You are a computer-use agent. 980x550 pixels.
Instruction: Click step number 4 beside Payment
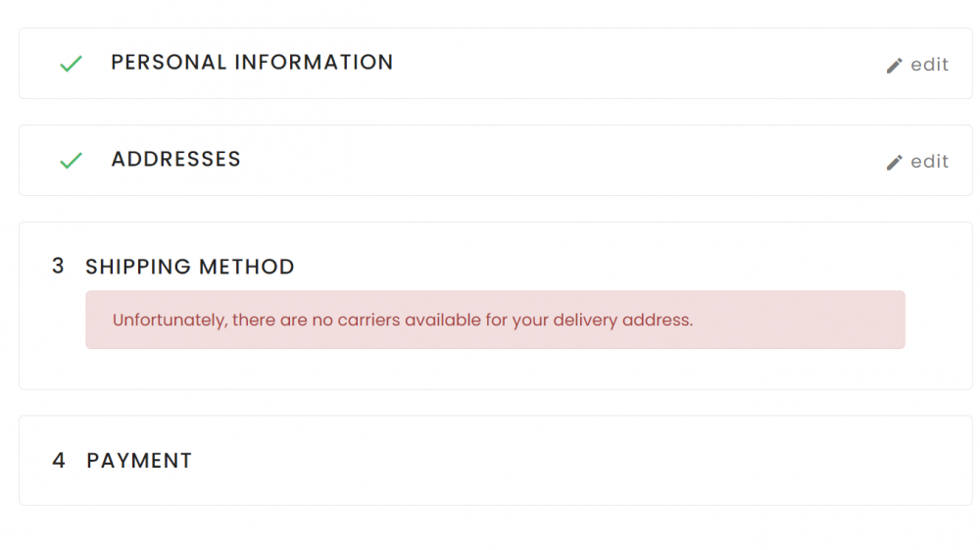click(59, 460)
